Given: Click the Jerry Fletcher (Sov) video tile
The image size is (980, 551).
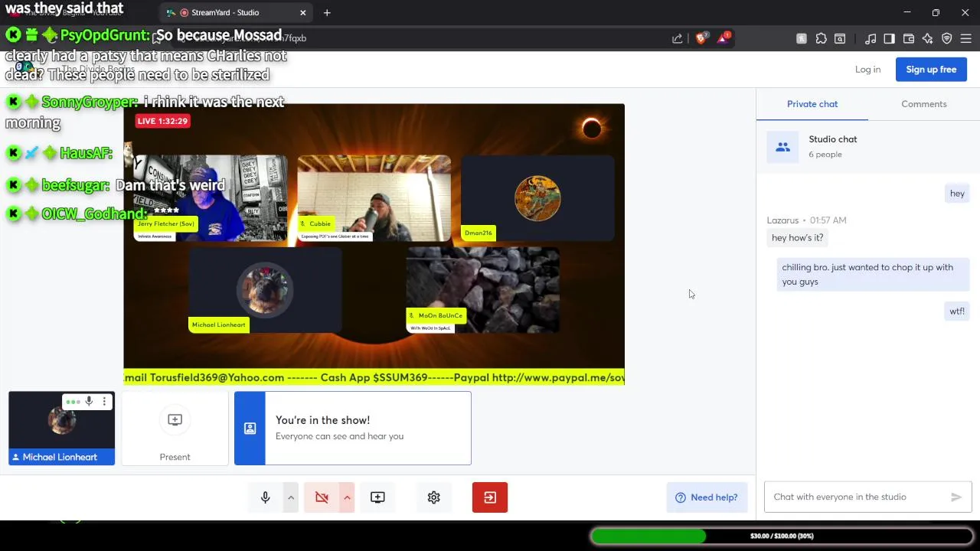Looking at the screenshot, I should tap(211, 198).
